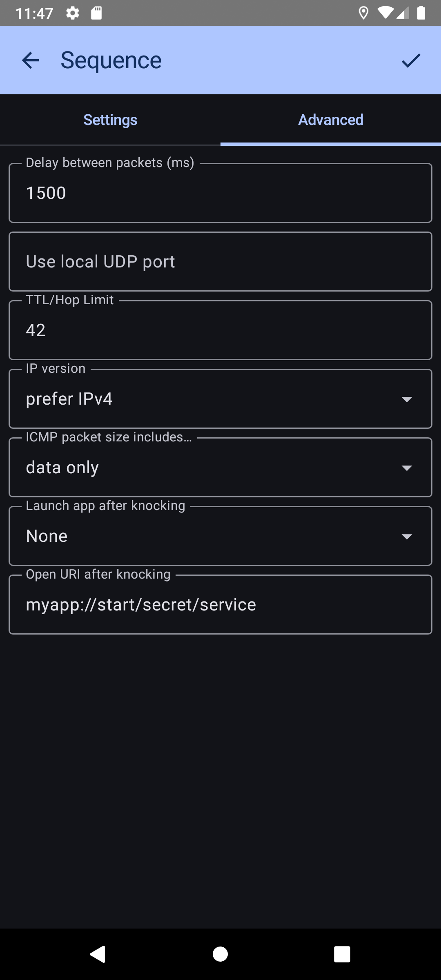Edit the Open URI after knocking field
441x980 pixels.
point(220,605)
